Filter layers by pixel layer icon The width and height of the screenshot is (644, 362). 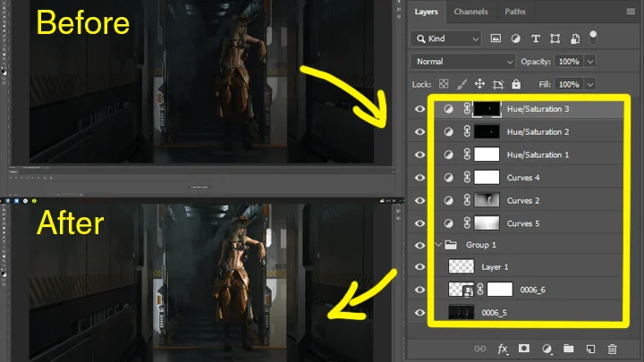pyautogui.click(x=496, y=38)
